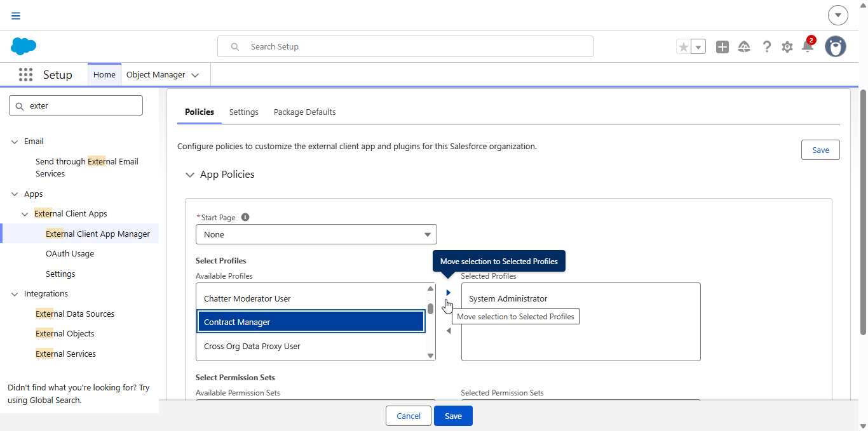
Task: Collapse the External Client Apps node
Action: 25,214
